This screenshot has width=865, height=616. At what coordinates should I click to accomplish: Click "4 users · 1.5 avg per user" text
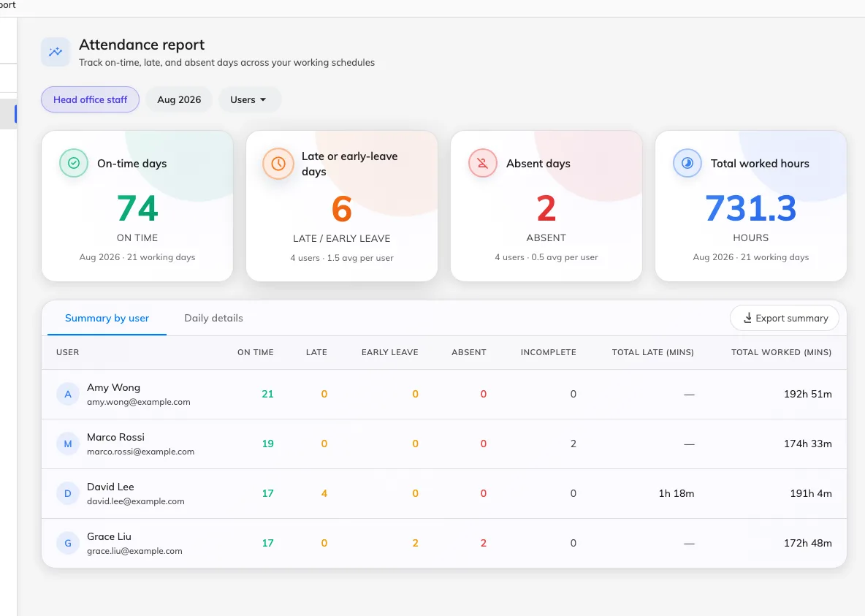coord(341,258)
